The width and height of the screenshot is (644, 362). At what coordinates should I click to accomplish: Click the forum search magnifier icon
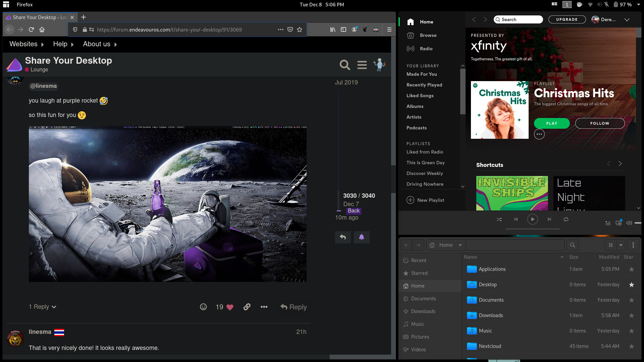click(344, 65)
